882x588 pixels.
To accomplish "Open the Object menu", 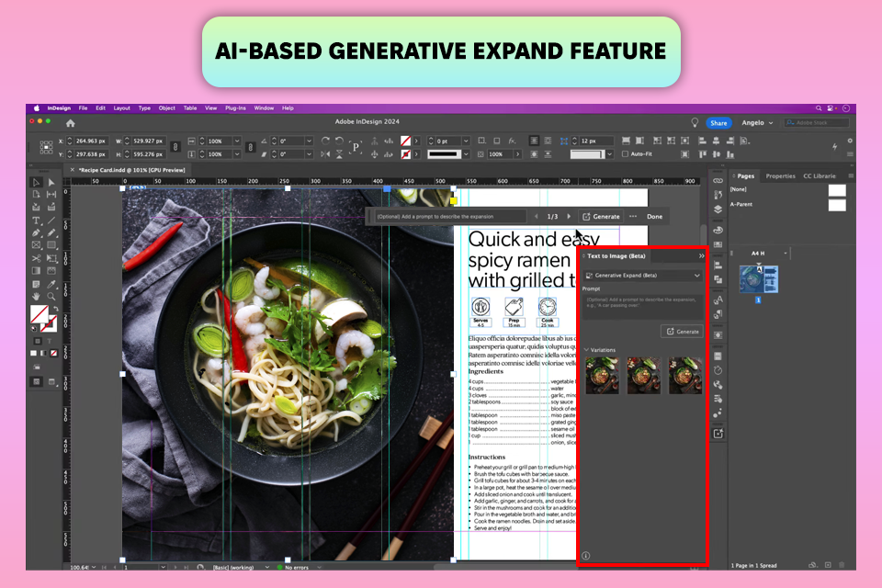I will [166, 108].
